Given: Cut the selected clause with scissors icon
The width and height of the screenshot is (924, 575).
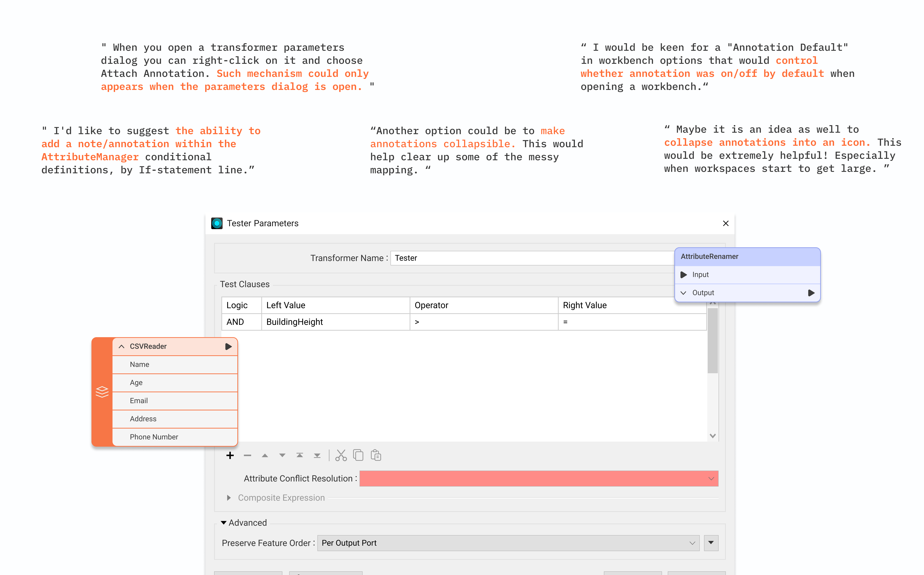Looking at the screenshot, I should (341, 455).
